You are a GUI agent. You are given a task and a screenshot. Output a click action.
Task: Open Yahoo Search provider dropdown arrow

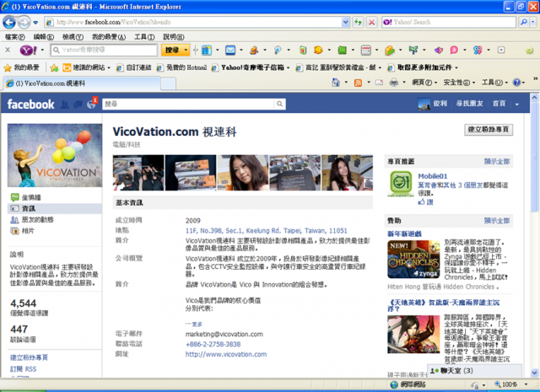click(532, 22)
